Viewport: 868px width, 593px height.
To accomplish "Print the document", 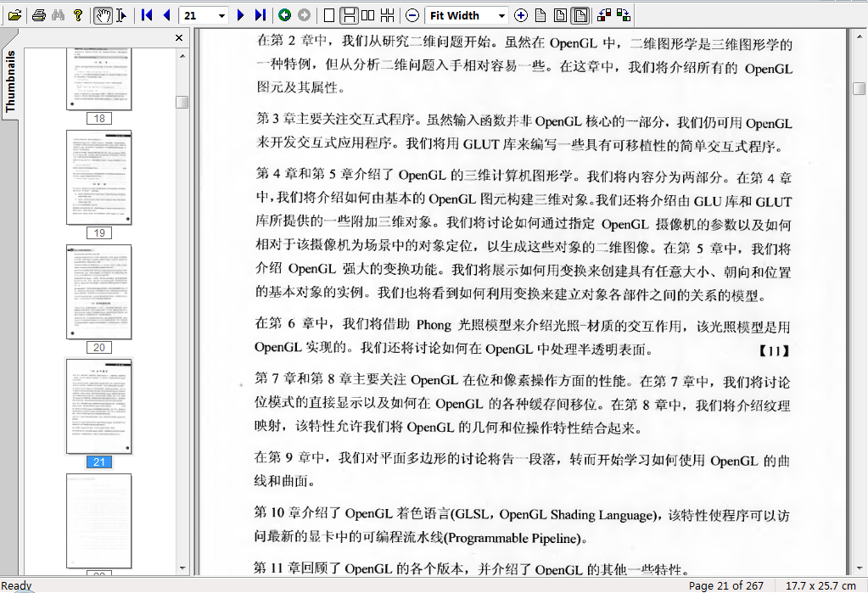I will pos(39,15).
